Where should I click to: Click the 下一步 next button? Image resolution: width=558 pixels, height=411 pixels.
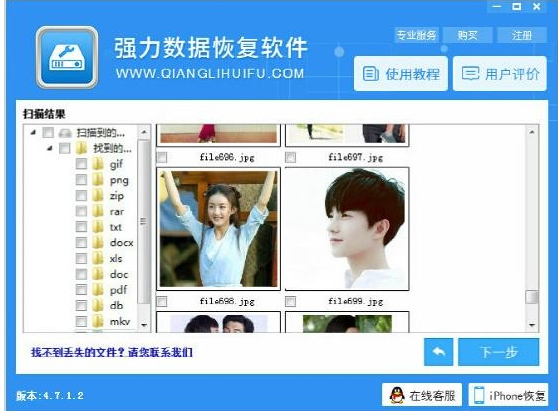499,352
